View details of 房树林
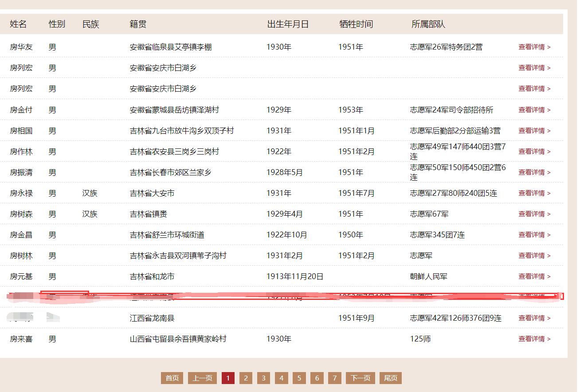Viewport: 580px width, 392px height. (x=534, y=256)
